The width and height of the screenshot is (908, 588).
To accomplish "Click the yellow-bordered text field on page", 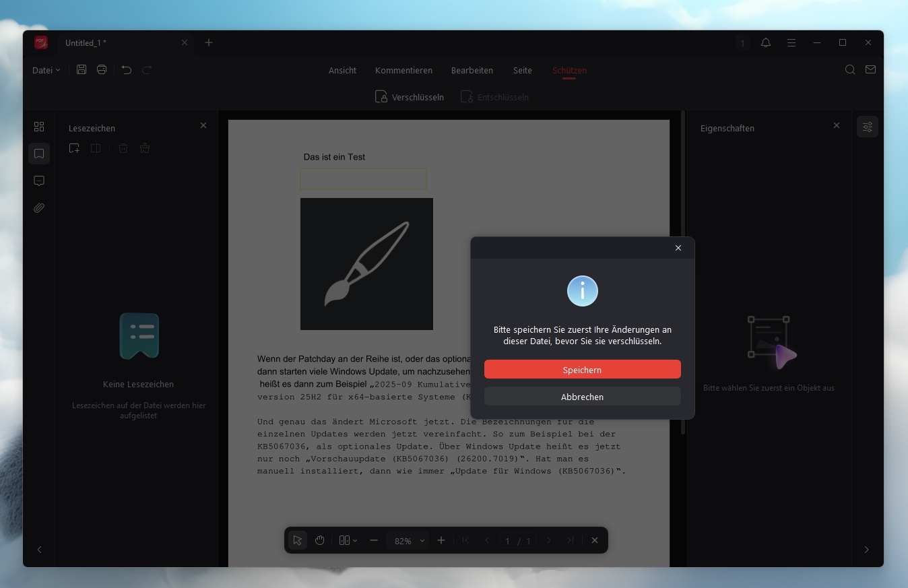I will 363,179.
